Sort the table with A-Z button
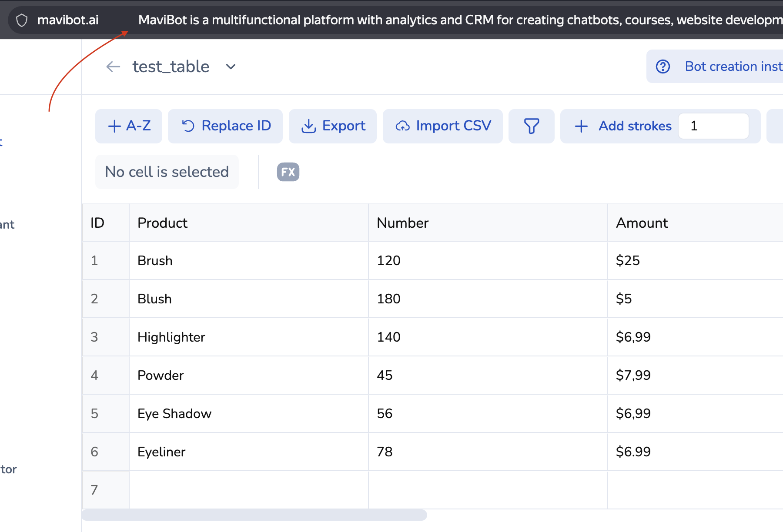 129,126
